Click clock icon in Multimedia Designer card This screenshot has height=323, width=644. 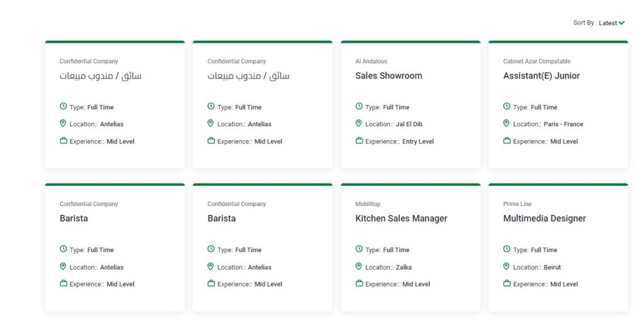(x=507, y=249)
